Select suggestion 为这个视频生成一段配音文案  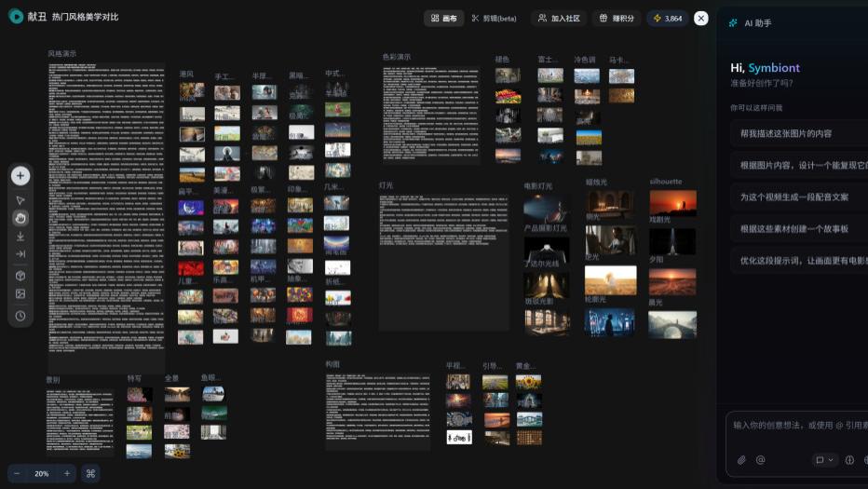point(799,197)
